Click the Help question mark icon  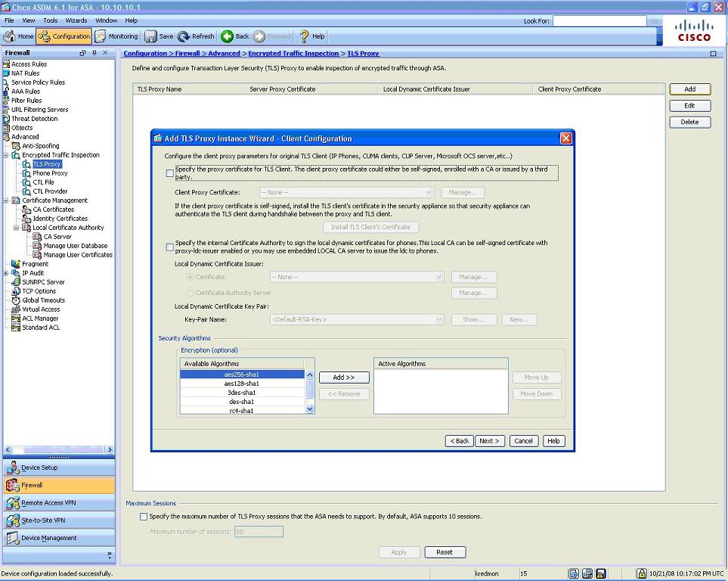(304, 36)
